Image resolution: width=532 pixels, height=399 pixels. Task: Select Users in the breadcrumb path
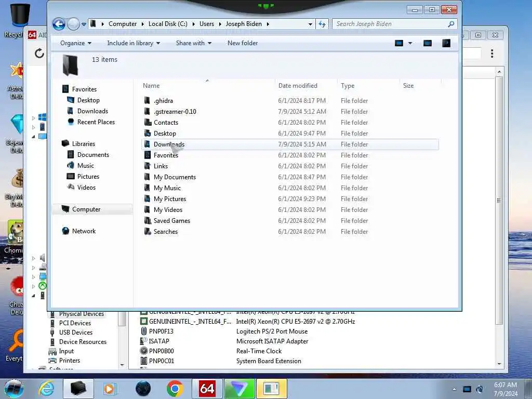point(207,24)
